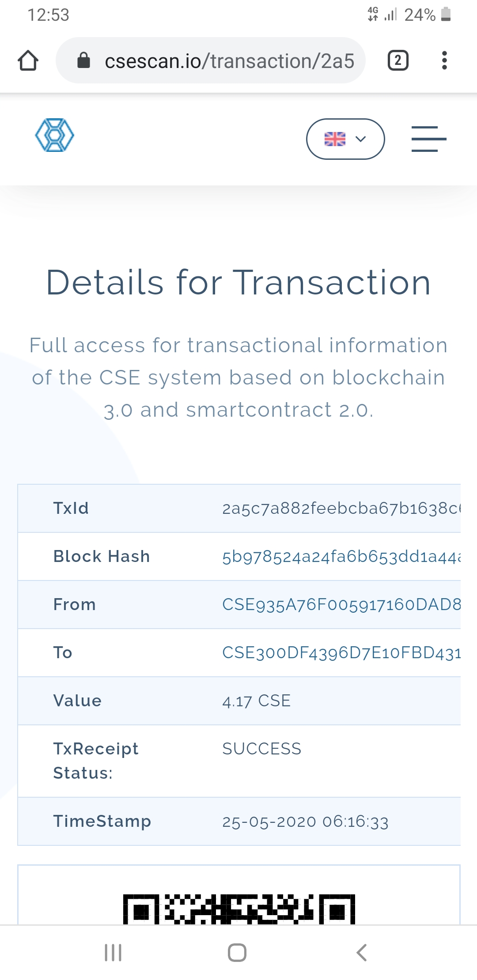477x980 pixels.
Task: Open the Block Hash link
Action: click(x=341, y=557)
